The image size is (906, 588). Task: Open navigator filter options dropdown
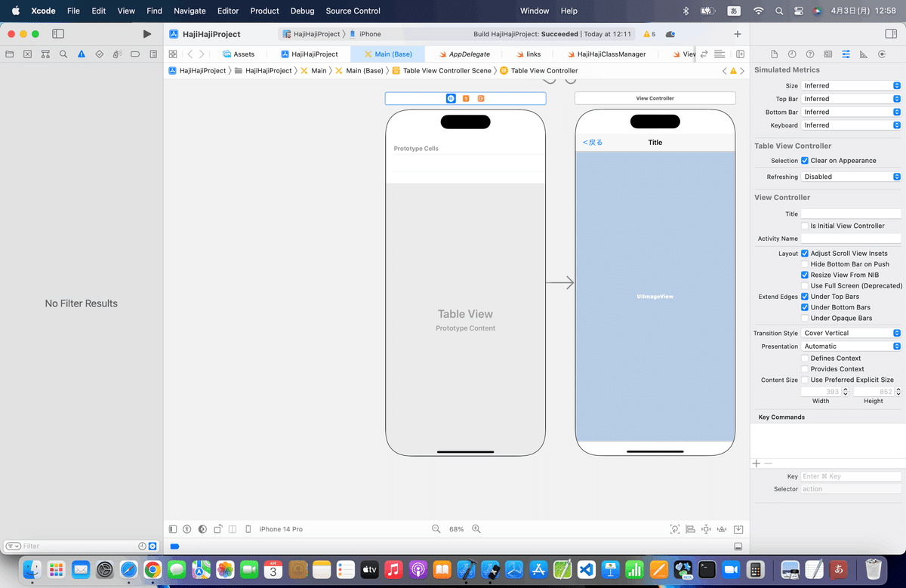click(x=11, y=546)
